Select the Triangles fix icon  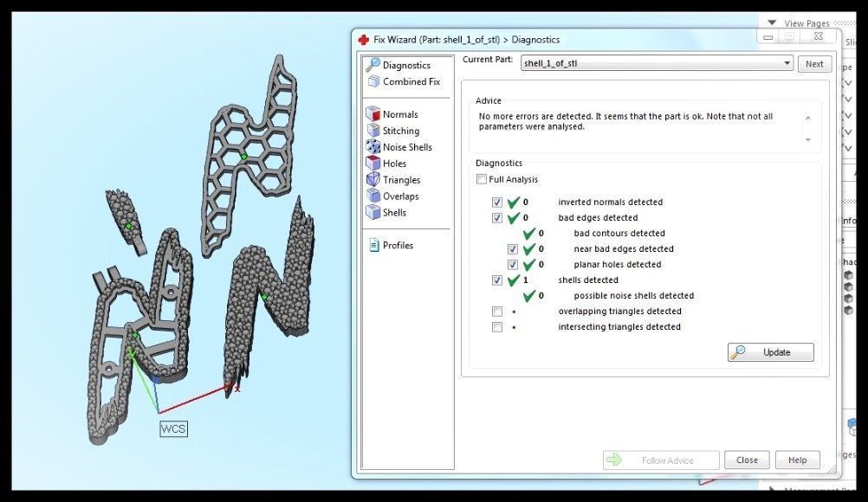point(373,179)
